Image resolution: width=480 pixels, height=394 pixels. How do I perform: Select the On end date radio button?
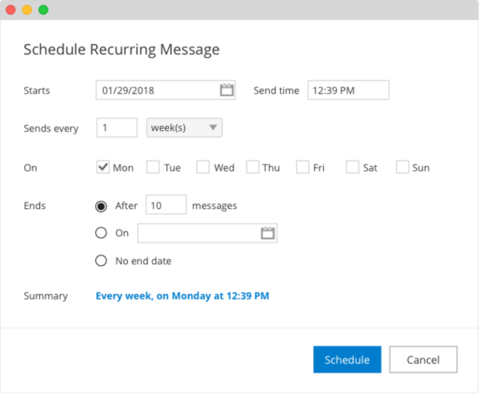click(x=101, y=233)
